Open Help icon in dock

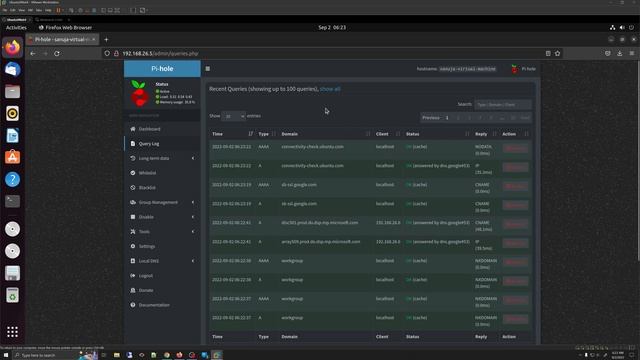tap(12, 180)
